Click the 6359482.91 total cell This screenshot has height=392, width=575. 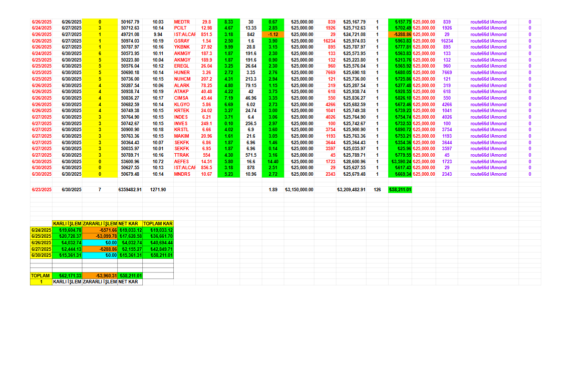tap(130, 190)
